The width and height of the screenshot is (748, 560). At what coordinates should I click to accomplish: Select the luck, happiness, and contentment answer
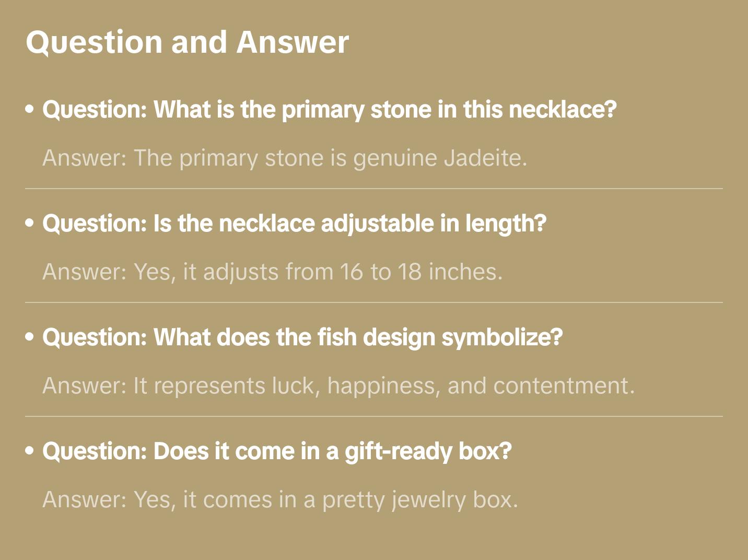tap(338, 386)
